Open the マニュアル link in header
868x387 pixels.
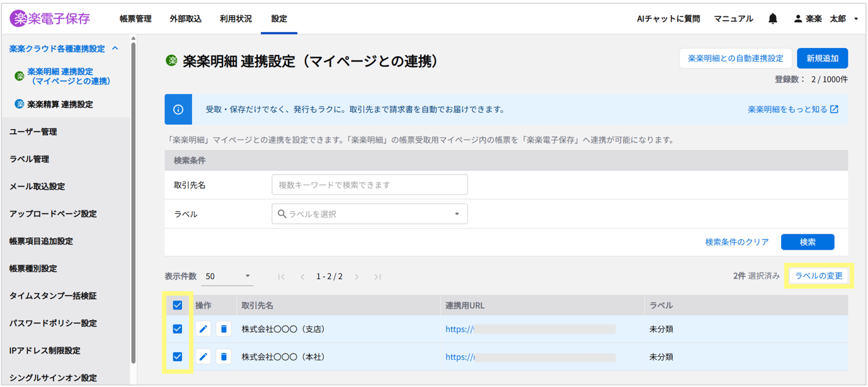coord(733,19)
